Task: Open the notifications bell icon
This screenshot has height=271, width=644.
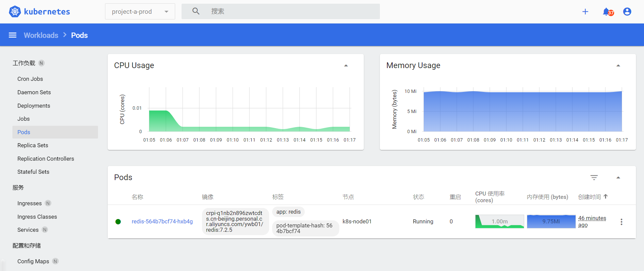Action: pos(606,12)
